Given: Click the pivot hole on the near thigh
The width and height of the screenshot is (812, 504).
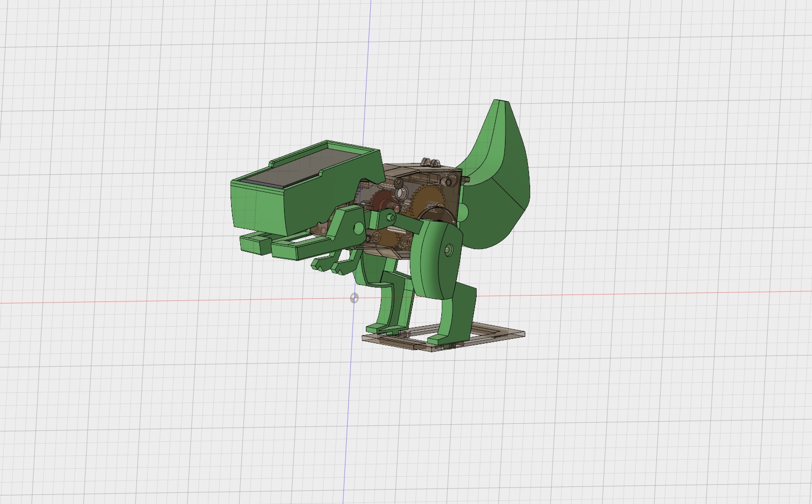Looking at the screenshot, I should coord(448,250).
